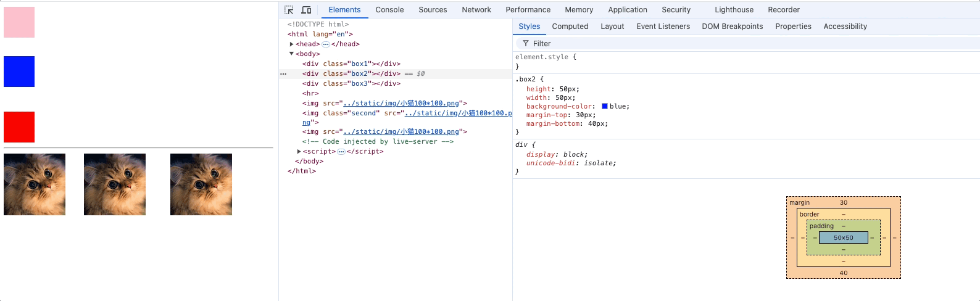Select the div class box1 node
Viewport: 980px width, 301px height.
[x=351, y=64]
